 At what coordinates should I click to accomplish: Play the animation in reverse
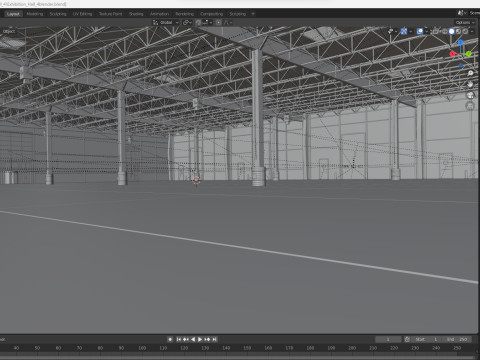tap(193, 339)
